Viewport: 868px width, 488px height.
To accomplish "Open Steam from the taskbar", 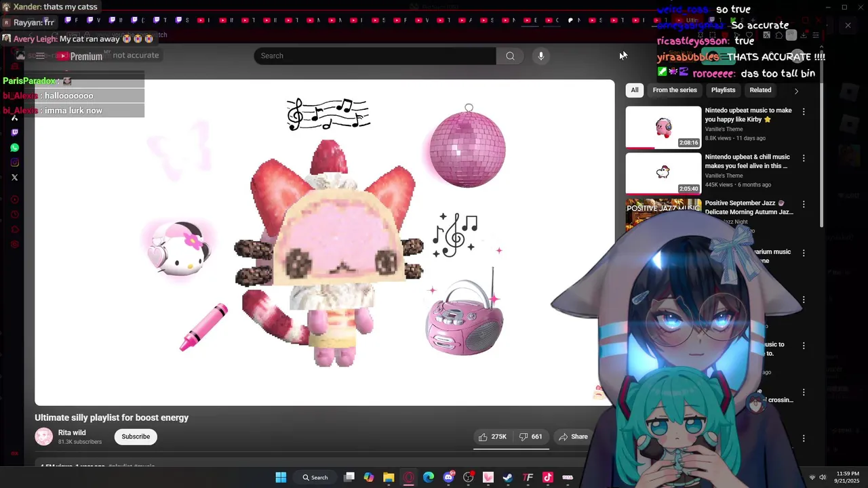I will pos(508,477).
